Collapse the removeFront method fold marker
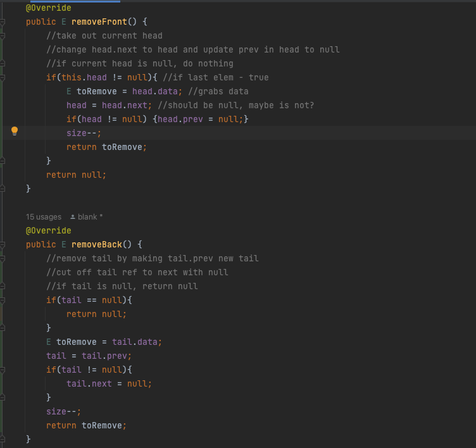Viewport: 476px width, 448px height. (x=3, y=22)
